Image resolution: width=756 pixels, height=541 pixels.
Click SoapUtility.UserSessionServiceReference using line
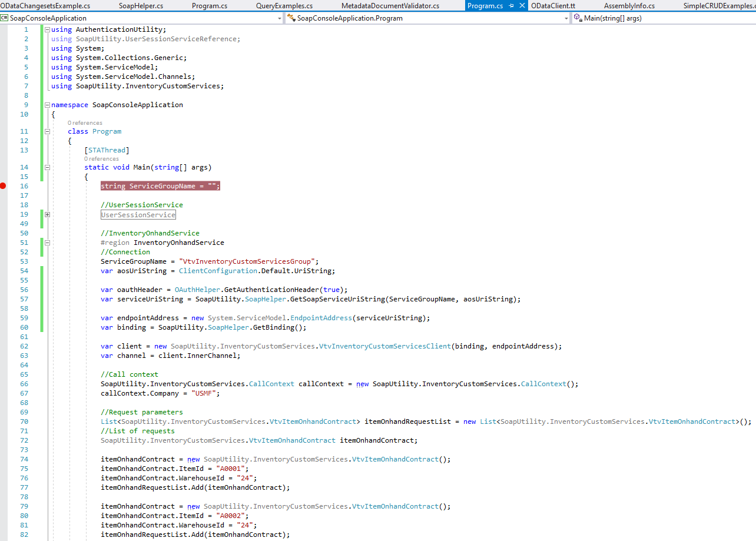pyautogui.click(x=145, y=39)
